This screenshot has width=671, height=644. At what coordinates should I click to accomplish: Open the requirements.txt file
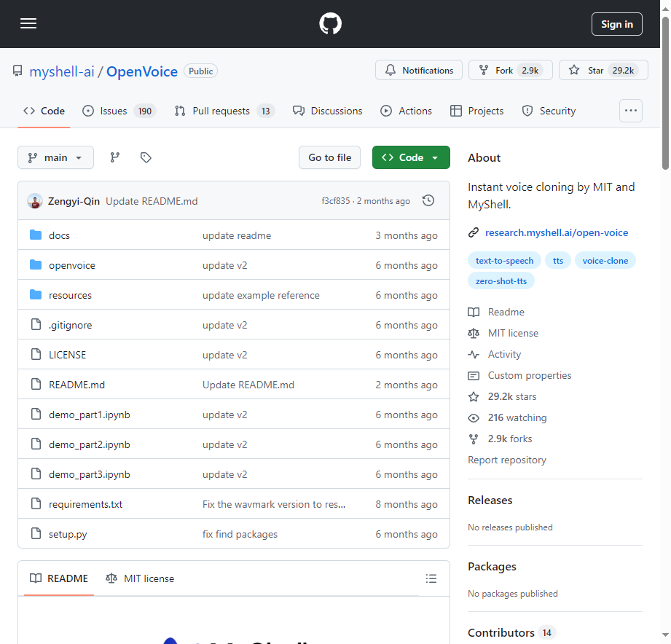tap(85, 505)
